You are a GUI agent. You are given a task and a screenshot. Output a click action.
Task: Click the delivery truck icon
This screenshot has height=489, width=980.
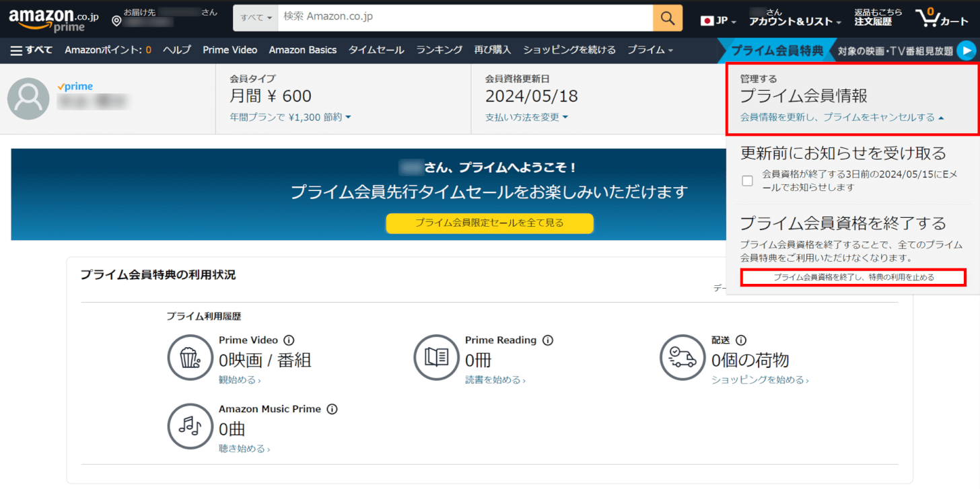click(x=682, y=357)
